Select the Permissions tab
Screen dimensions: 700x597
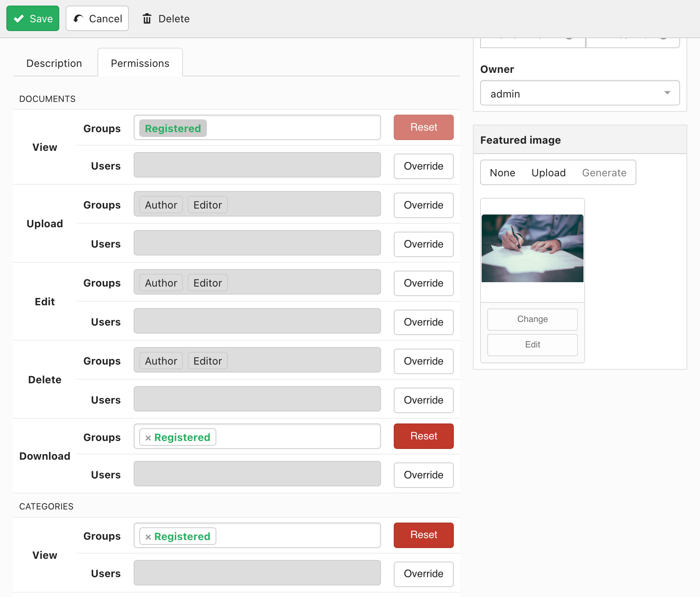click(x=140, y=63)
